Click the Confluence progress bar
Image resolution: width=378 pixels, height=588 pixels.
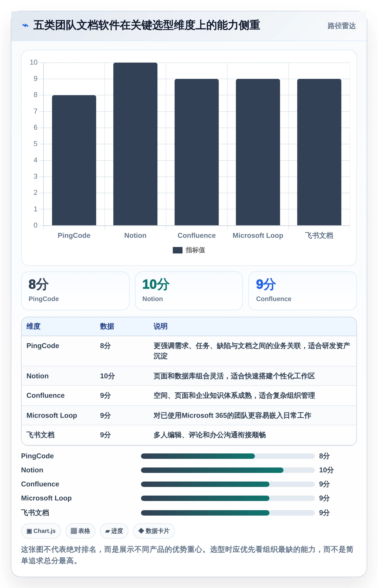click(228, 484)
